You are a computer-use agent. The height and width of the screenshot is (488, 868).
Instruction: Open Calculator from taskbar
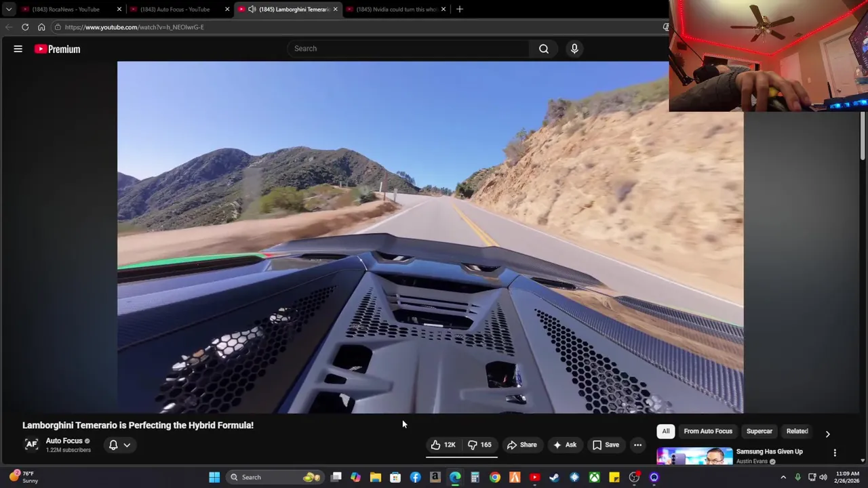point(475,477)
